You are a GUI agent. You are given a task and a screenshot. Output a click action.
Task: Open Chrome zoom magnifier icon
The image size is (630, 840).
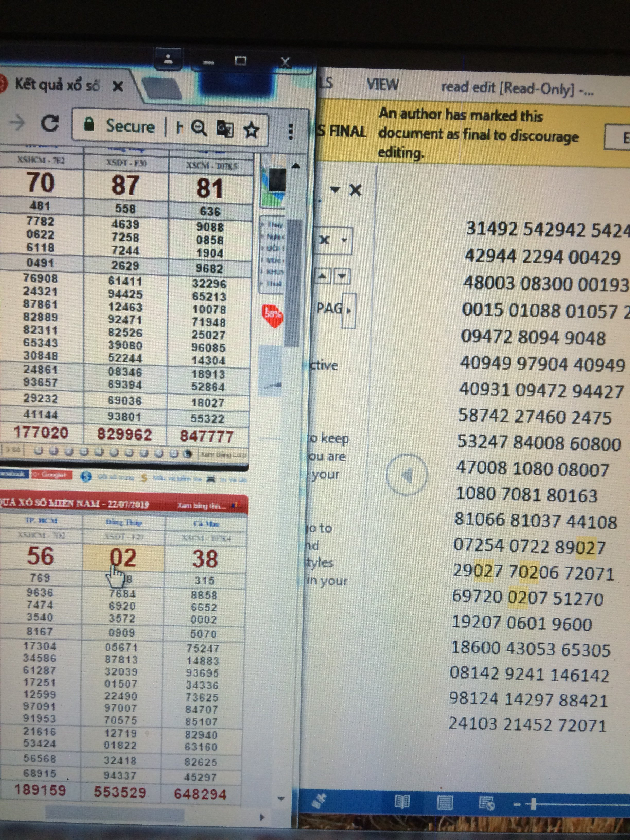[199, 128]
